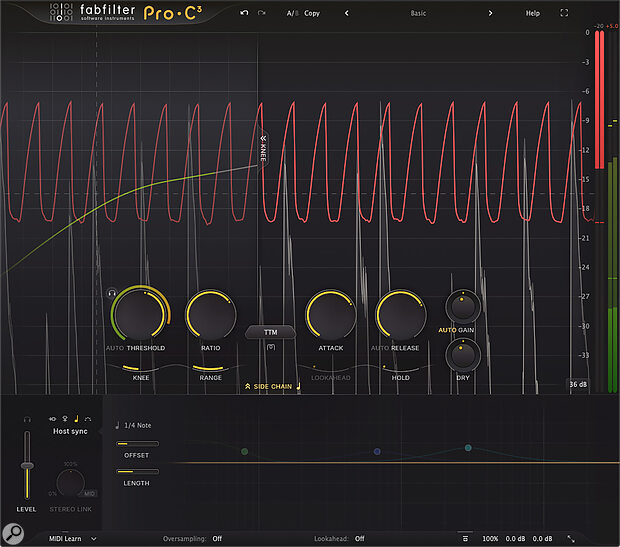Click the first 0.0 dB input level

pos(515,539)
